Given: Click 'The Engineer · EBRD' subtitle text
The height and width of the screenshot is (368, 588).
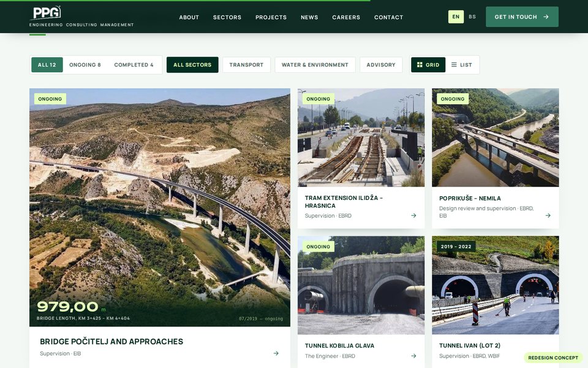Looking at the screenshot, I should tap(330, 356).
